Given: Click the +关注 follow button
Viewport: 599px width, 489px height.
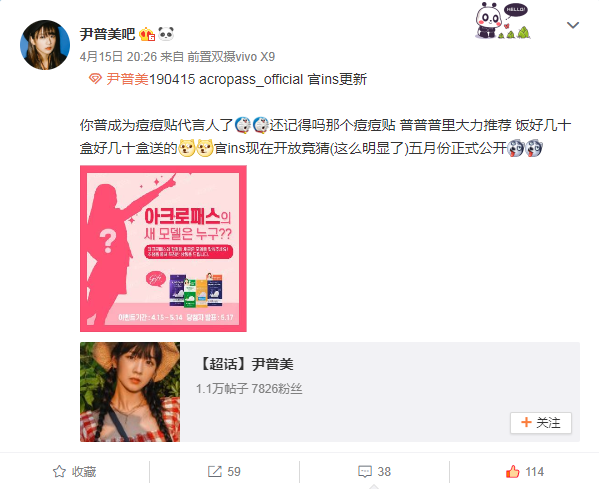Looking at the screenshot, I should pyautogui.click(x=541, y=423).
